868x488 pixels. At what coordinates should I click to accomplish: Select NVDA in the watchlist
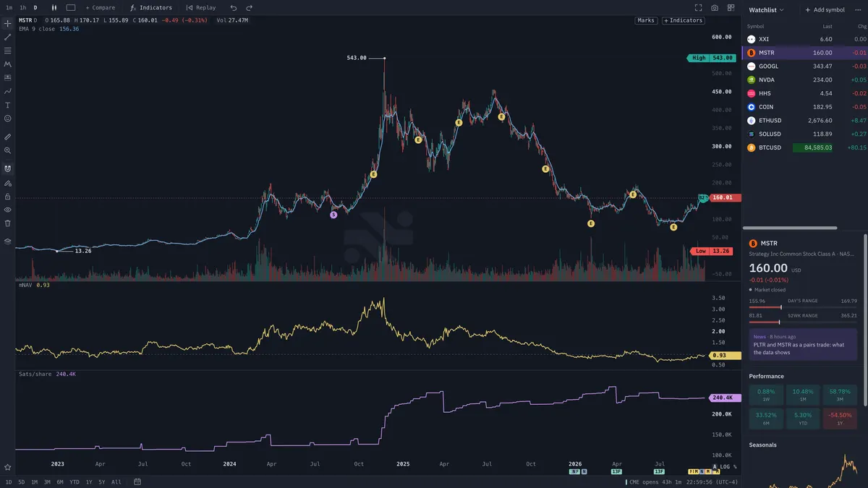pos(805,80)
